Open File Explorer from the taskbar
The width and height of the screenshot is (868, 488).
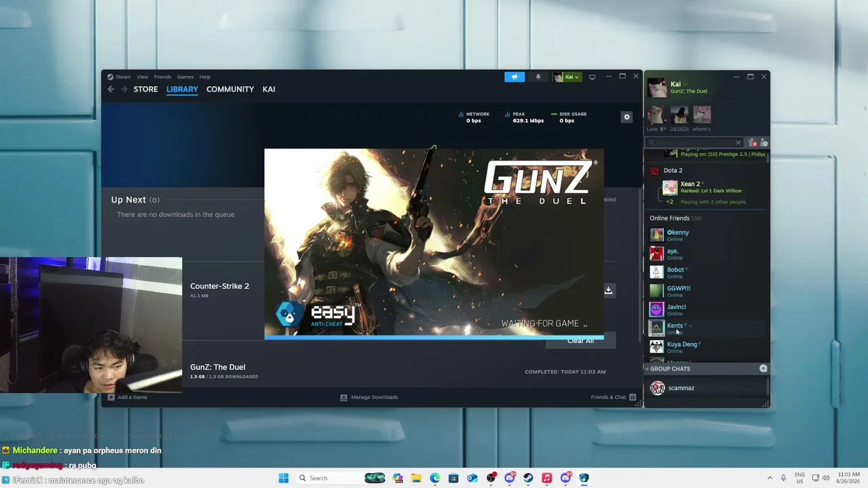tap(416, 478)
